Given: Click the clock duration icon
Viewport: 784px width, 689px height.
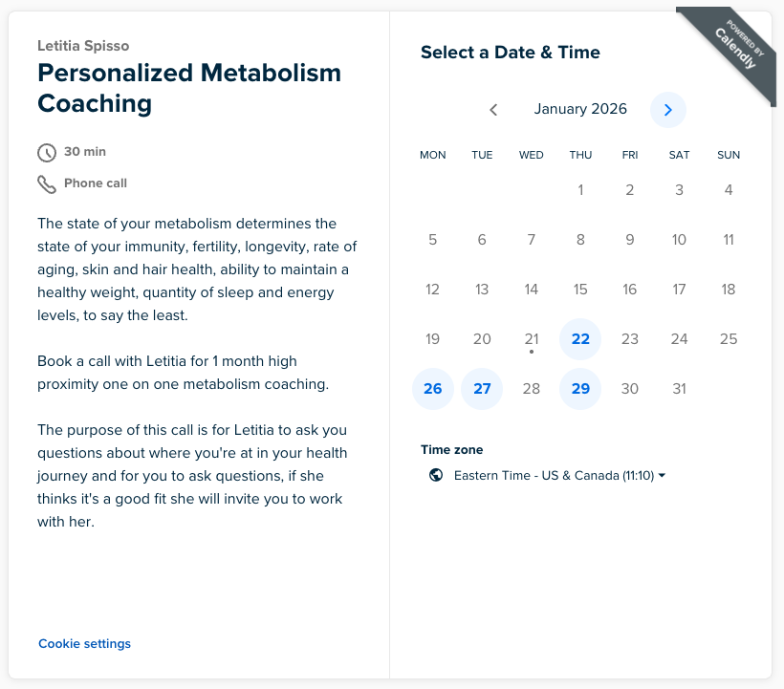Looking at the screenshot, I should [x=47, y=153].
